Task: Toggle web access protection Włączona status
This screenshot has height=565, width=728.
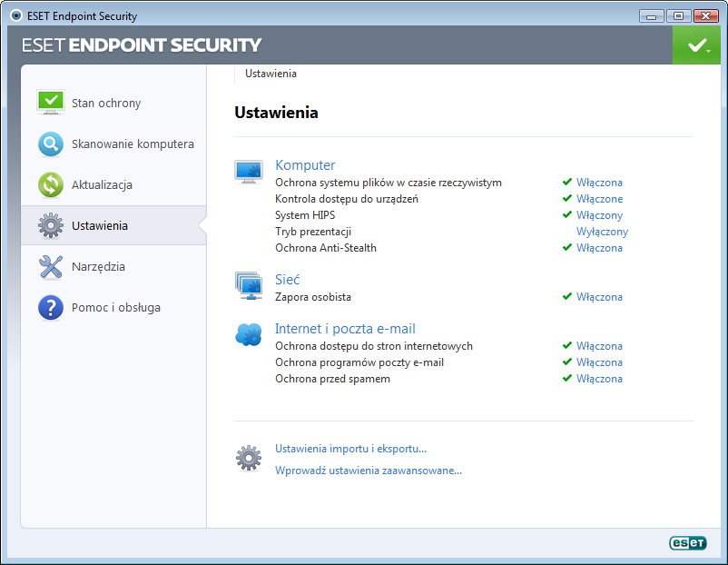Action: pos(599,346)
